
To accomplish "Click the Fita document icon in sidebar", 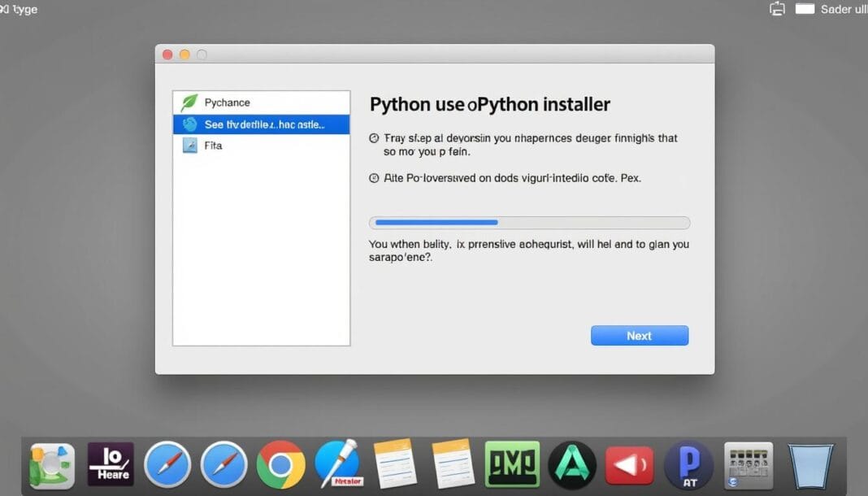I will pos(190,145).
